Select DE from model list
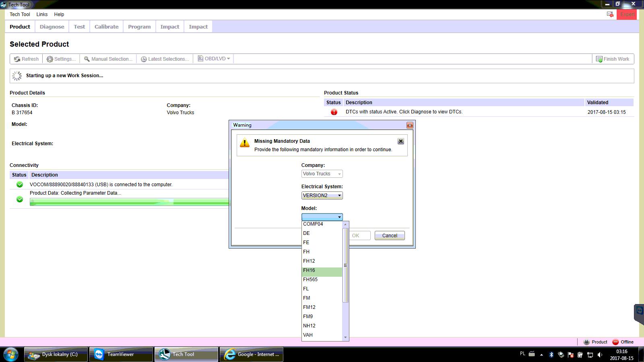 point(322,233)
